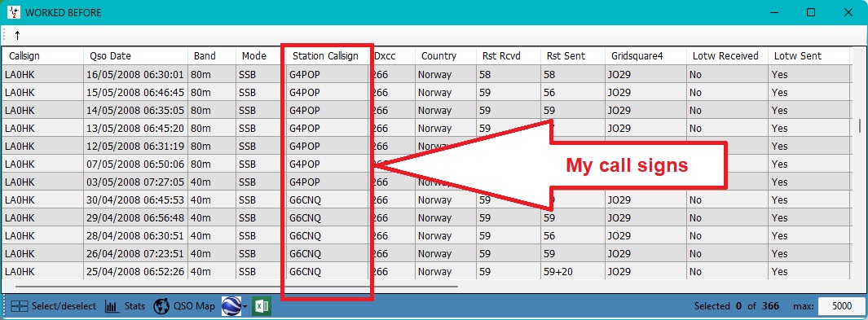Click G6CNQ in the 30/04/2008 row

(x=327, y=200)
